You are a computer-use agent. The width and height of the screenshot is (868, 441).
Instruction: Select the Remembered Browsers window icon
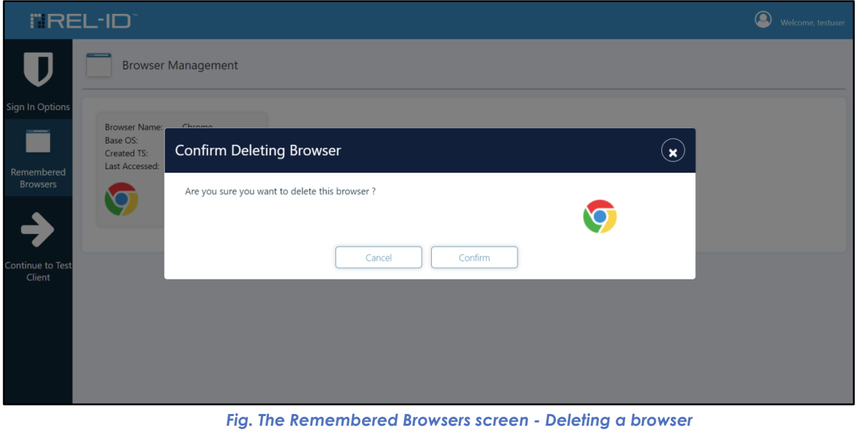click(x=38, y=141)
